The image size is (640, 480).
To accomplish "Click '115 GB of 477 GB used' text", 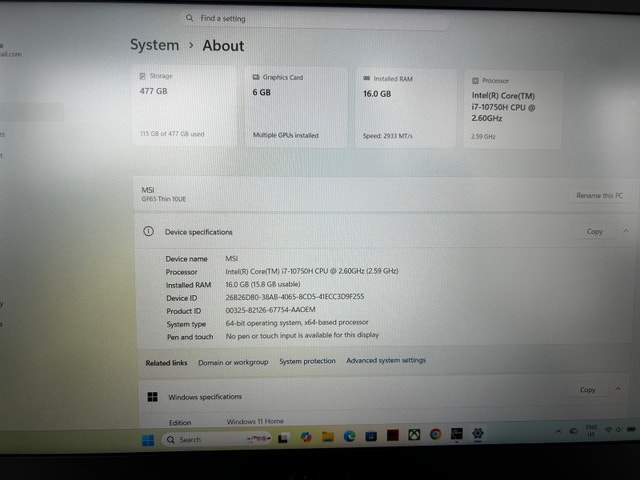I will pyautogui.click(x=172, y=134).
